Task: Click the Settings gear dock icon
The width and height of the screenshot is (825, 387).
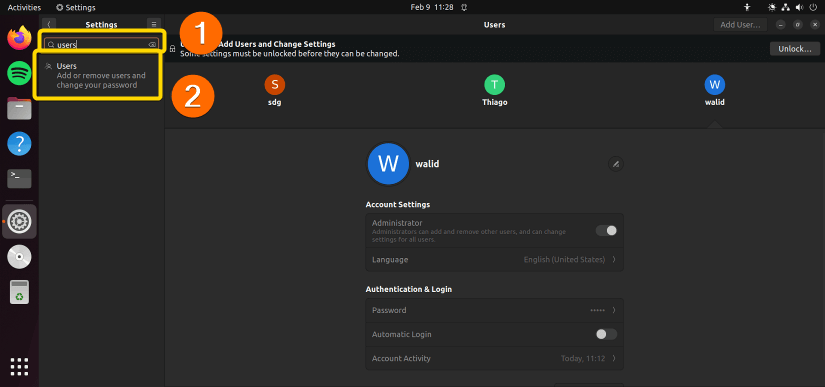Action: [19, 221]
